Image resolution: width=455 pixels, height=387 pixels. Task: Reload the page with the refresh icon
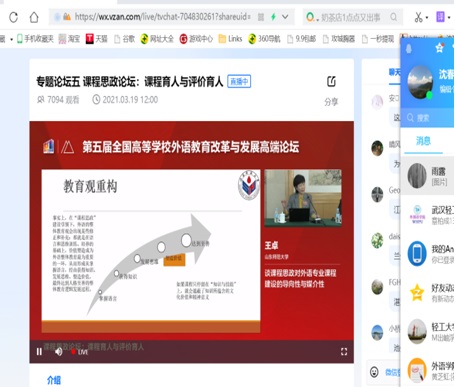point(14,17)
